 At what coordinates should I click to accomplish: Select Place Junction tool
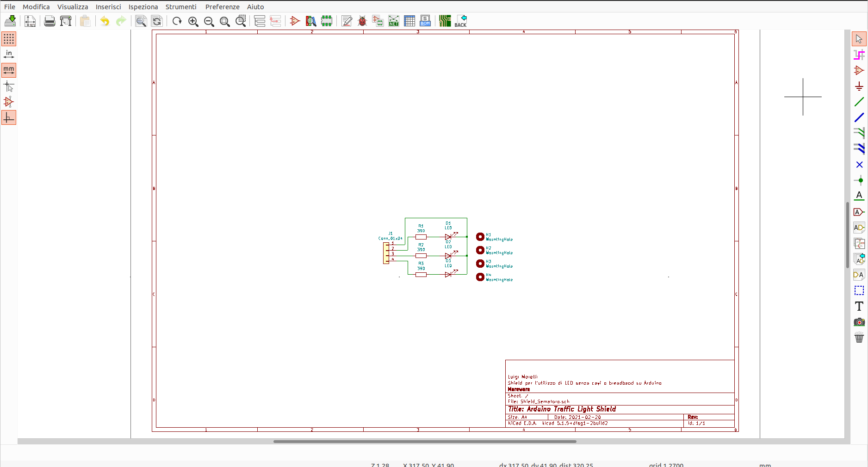point(859,180)
